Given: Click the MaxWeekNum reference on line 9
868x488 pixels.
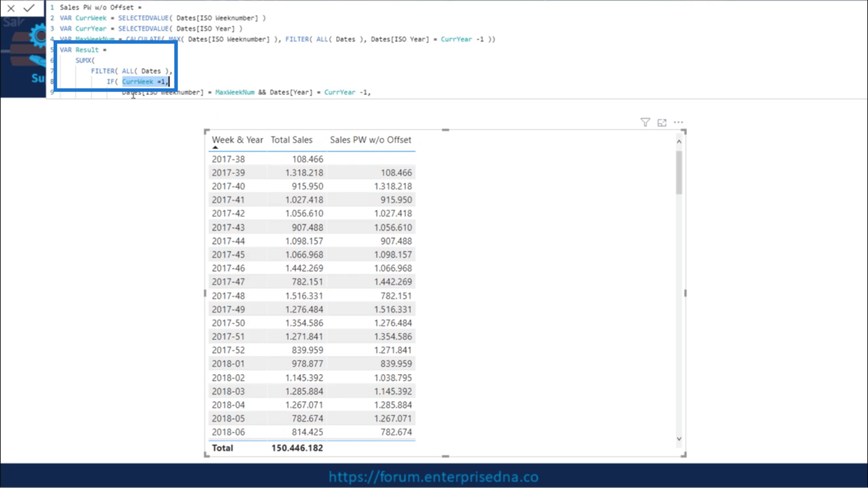Looking at the screenshot, I should [235, 92].
